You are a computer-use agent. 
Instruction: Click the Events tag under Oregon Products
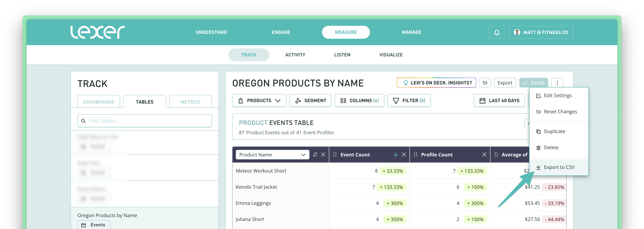click(94, 225)
